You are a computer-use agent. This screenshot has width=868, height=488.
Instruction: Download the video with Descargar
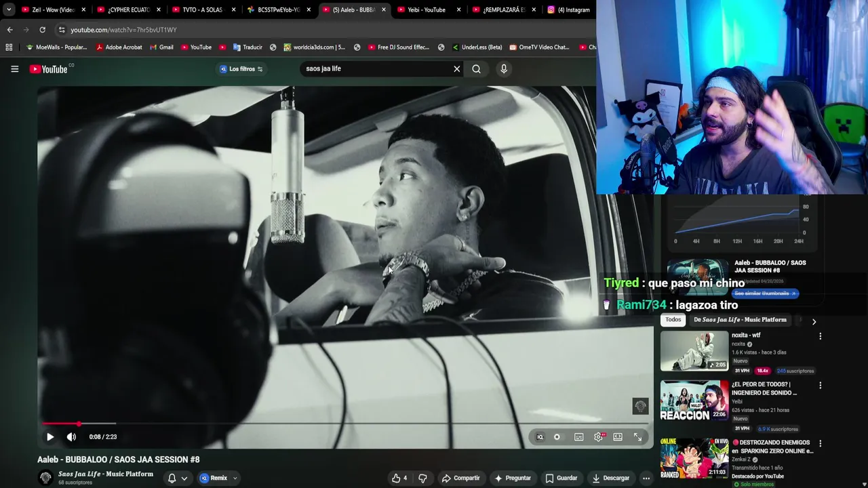point(610,478)
